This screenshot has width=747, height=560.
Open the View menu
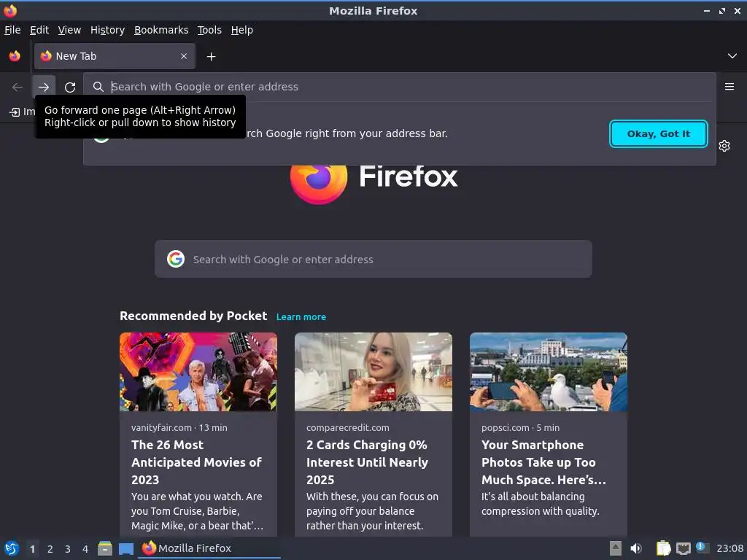tap(69, 30)
